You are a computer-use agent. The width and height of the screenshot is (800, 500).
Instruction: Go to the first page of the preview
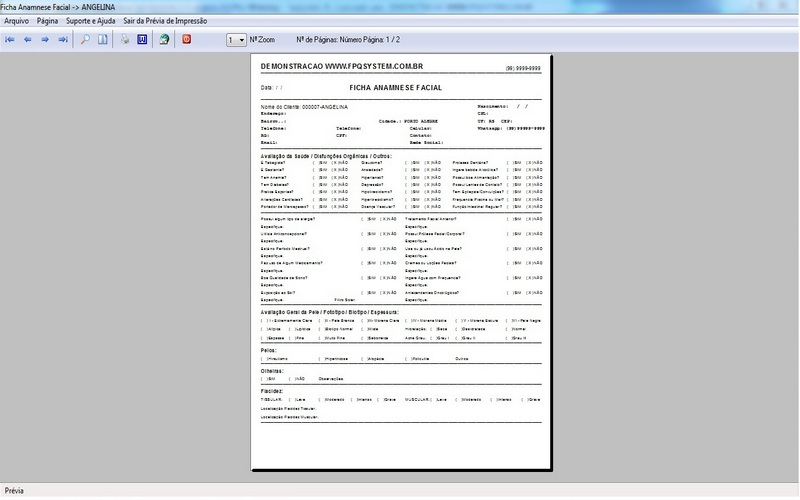10,40
